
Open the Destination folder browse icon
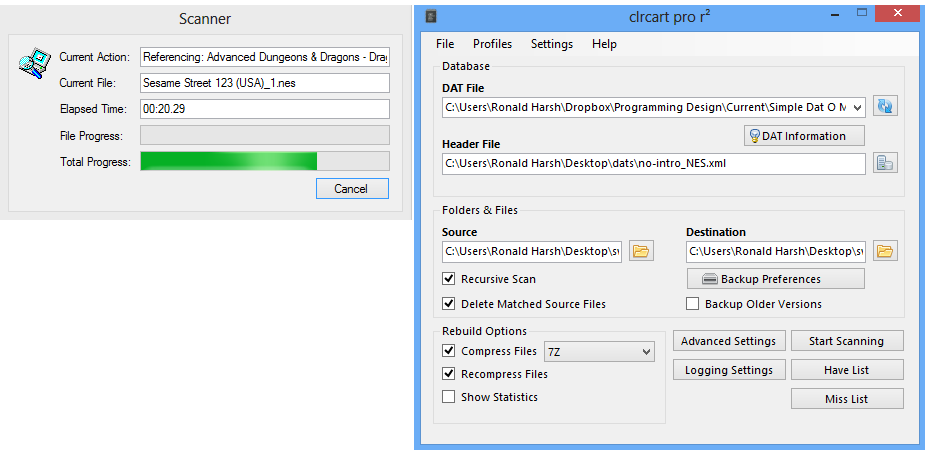[885, 251]
